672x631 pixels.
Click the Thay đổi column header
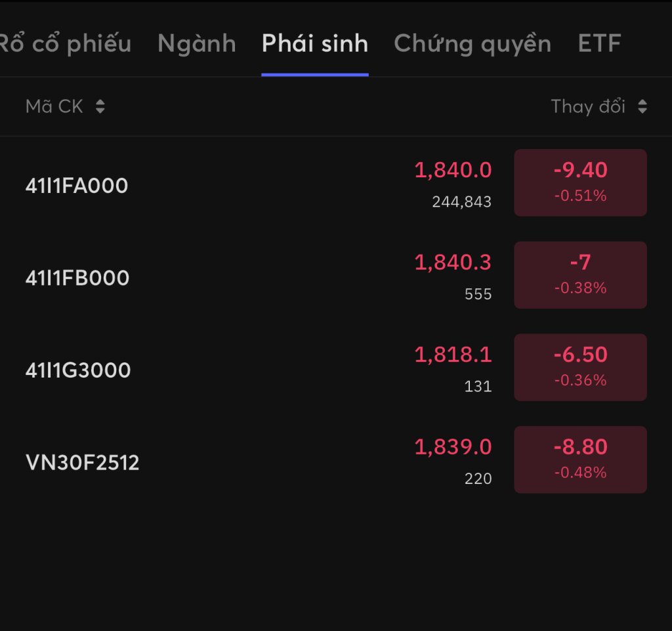tap(588, 106)
